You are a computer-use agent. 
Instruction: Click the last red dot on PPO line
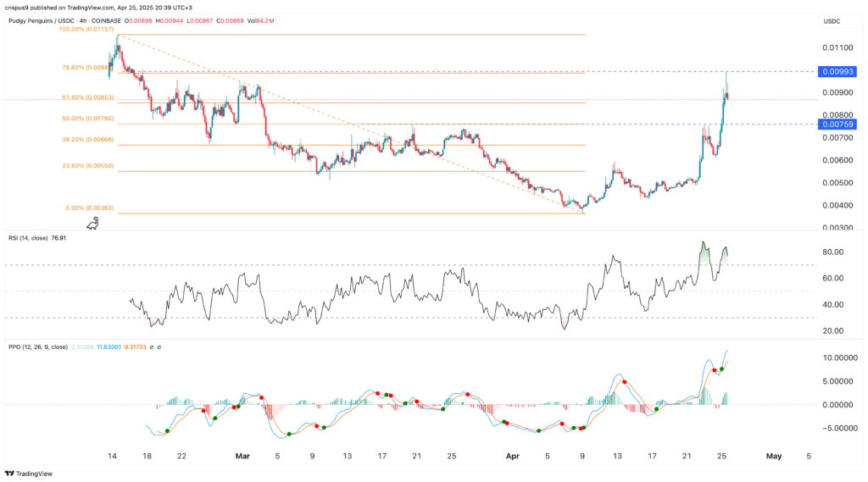(x=715, y=370)
